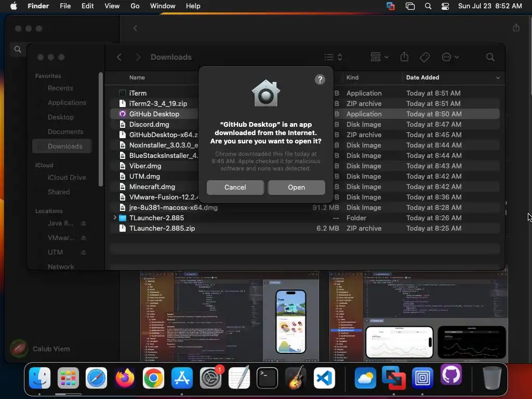
Task: Open Google Chrome from the Dock
Action: [x=153, y=378]
